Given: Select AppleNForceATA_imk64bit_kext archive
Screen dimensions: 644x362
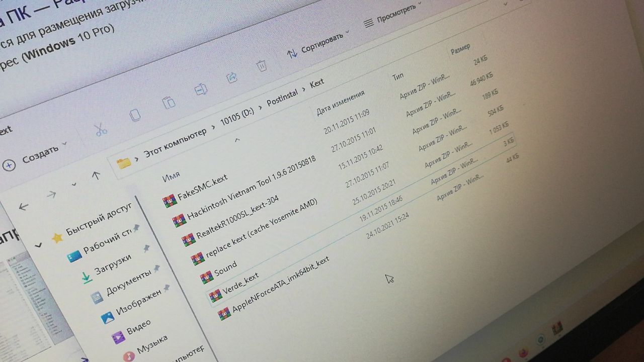Looking at the screenshot, I should pos(274,289).
